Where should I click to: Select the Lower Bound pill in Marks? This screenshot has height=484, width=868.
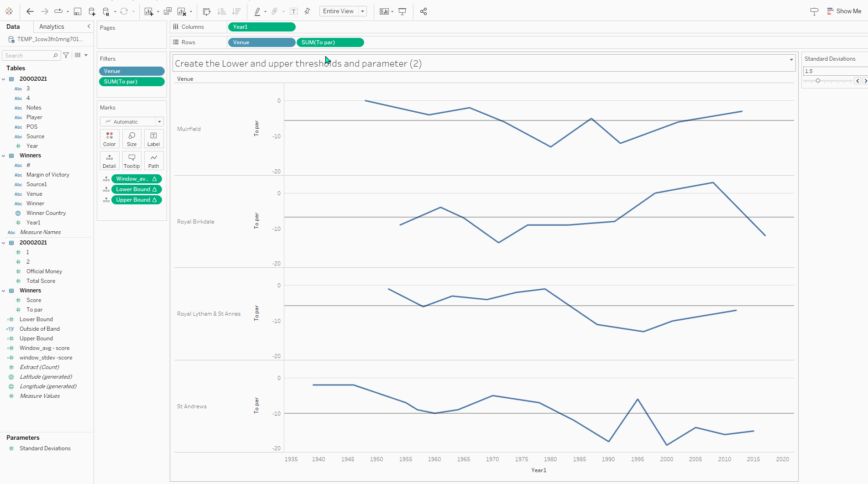pyautogui.click(x=136, y=189)
